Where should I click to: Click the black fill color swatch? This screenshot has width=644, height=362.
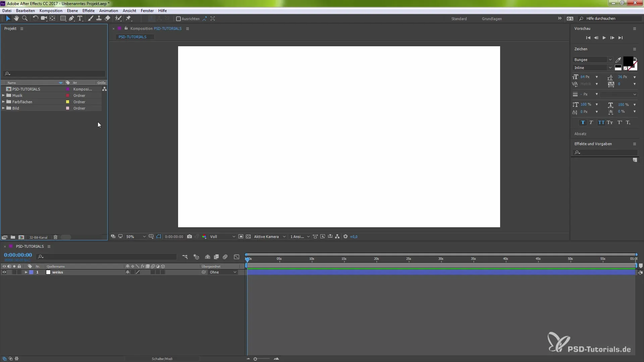tap(628, 61)
